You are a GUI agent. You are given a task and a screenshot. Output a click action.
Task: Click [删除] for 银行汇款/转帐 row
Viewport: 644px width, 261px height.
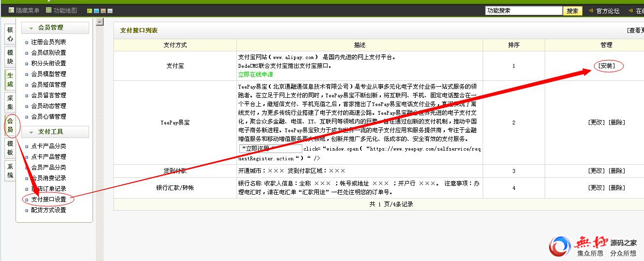pyautogui.click(x=617, y=188)
